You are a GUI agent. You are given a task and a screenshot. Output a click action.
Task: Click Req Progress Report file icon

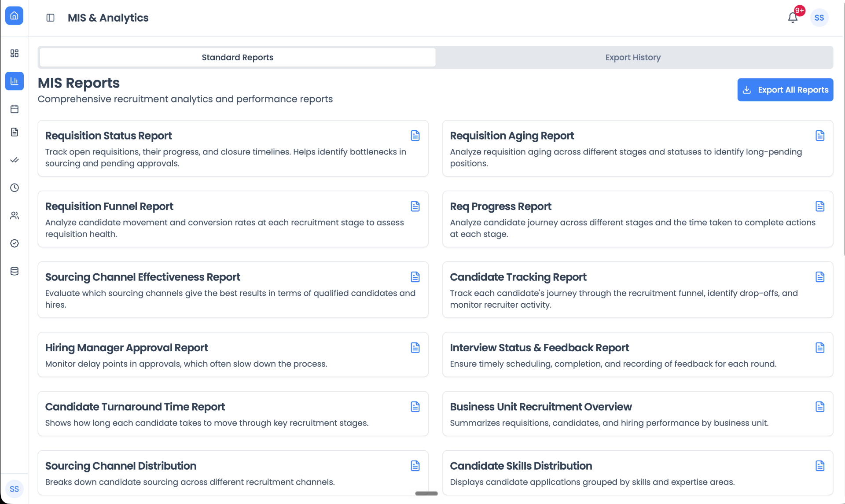click(x=820, y=206)
